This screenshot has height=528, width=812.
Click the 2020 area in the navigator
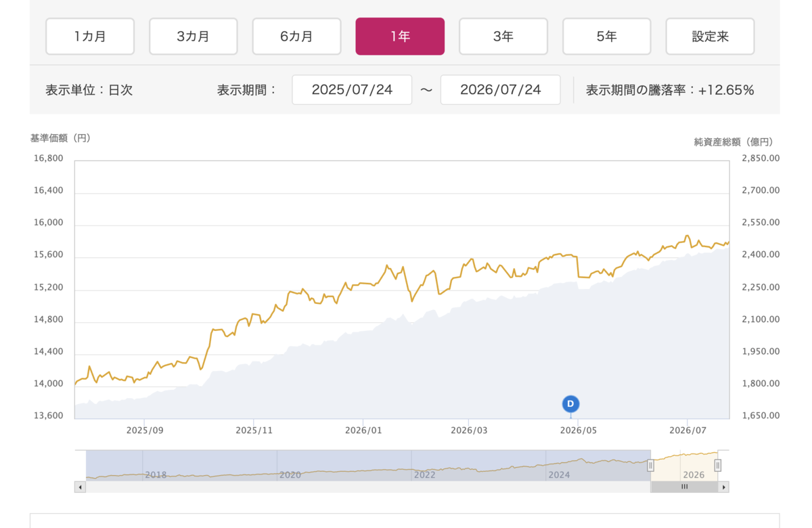click(290, 475)
